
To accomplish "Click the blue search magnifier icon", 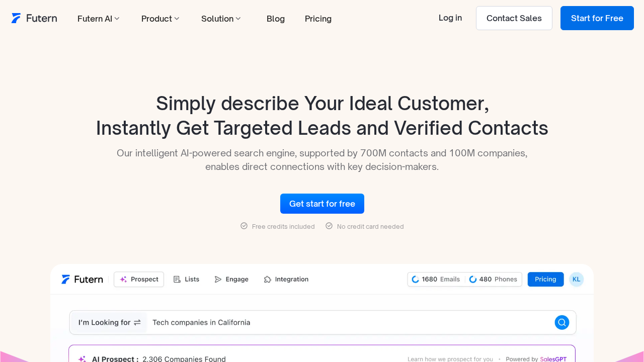I will 561,322.
